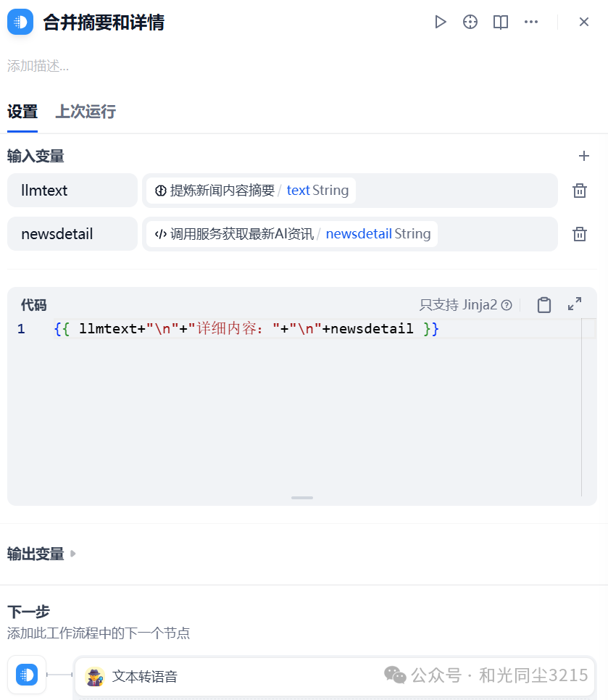Image resolution: width=608 pixels, height=700 pixels.
Task: Open the three-dots more options menu
Action: (530, 22)
